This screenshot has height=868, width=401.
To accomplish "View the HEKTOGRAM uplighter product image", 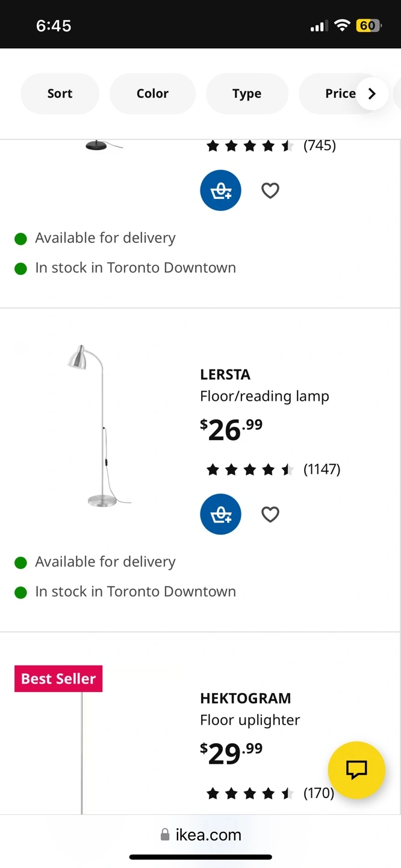I will (82, 753).
